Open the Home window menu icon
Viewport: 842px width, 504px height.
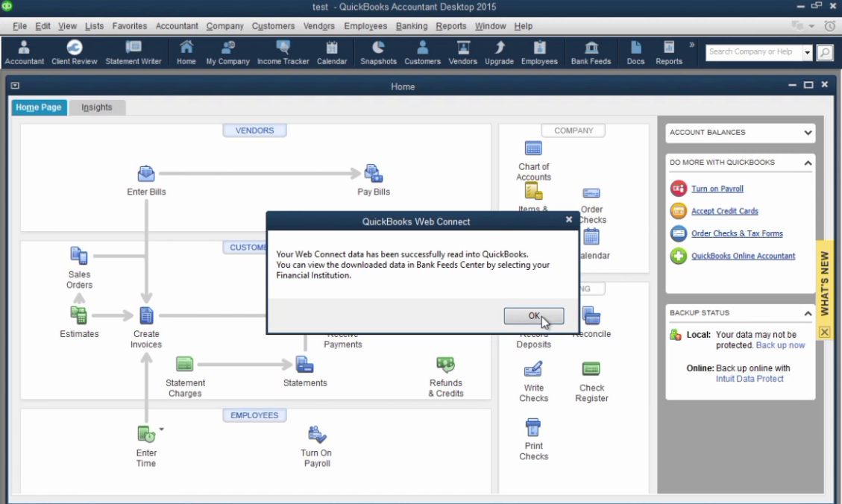pyautogui.click(x=15, y=86)
